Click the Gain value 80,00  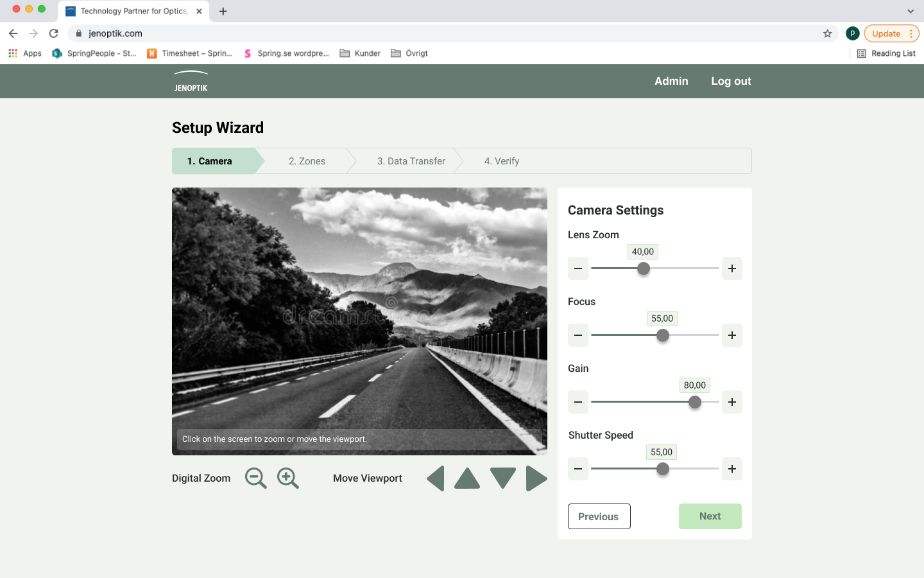tap(695, 385)
